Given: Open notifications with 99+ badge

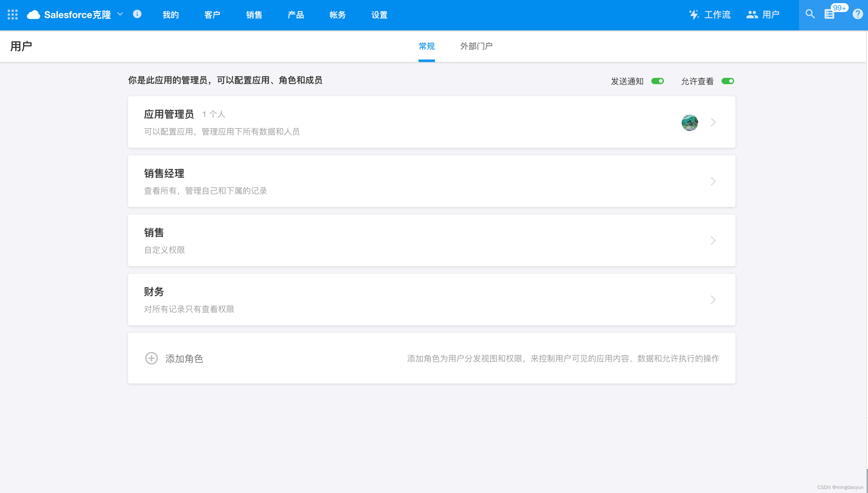Looking at the screenshot, I should click(830, 15).
